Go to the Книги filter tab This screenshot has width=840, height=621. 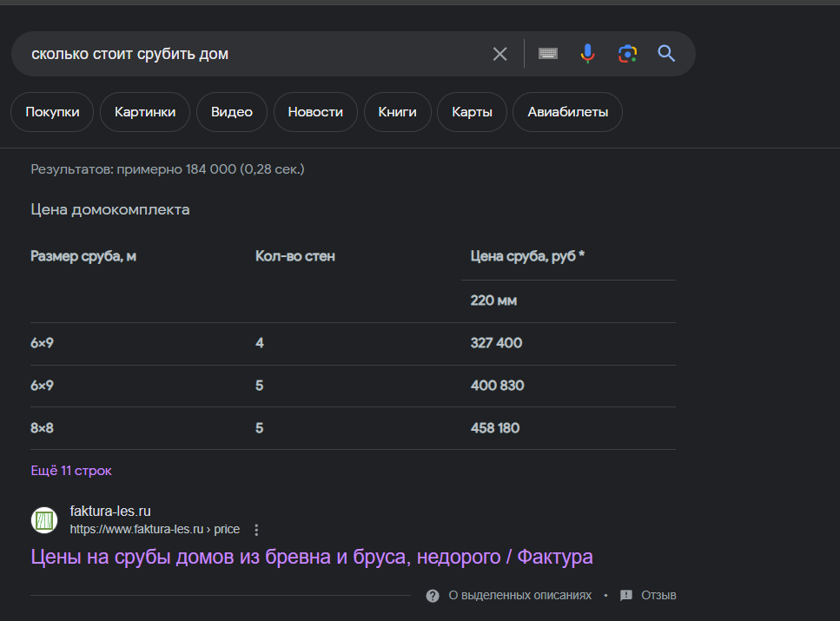coord(397,112)
